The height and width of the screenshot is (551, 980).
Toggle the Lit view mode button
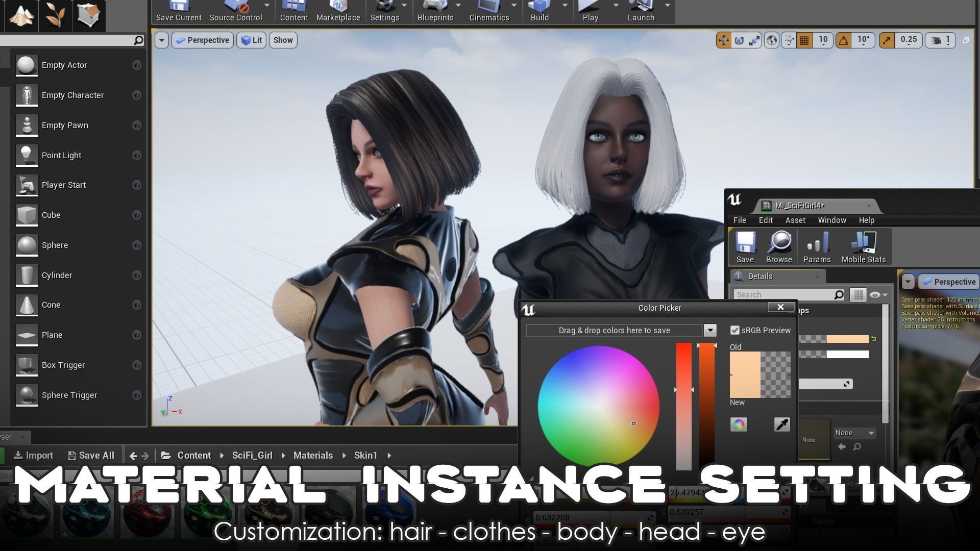pyautogui.click(x=251, y=40)
